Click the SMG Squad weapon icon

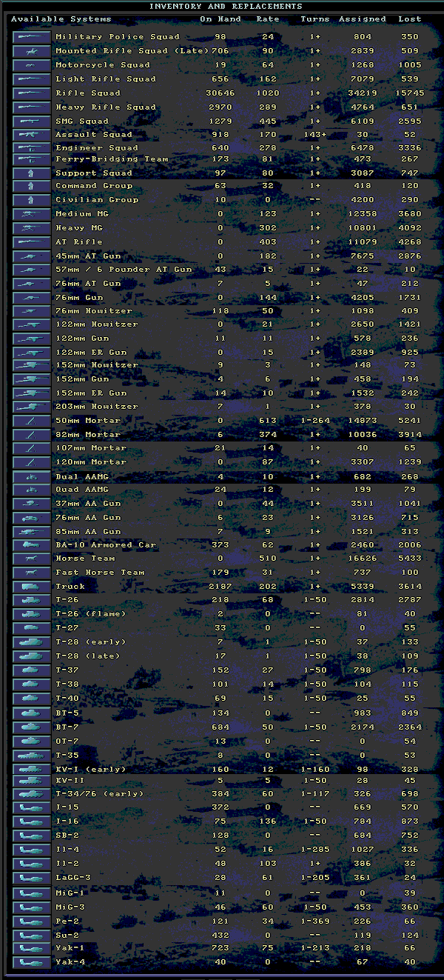pyautogui.click(x=32, y=121)
